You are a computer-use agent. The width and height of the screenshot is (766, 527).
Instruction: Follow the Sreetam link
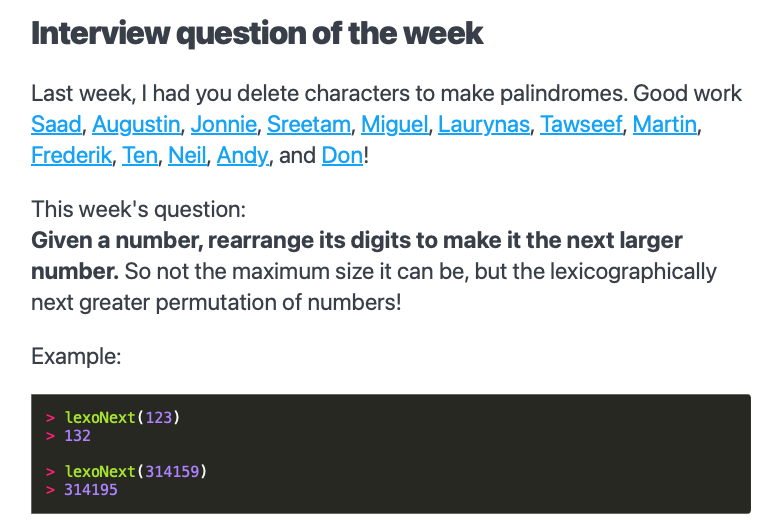tap(308, 125)
